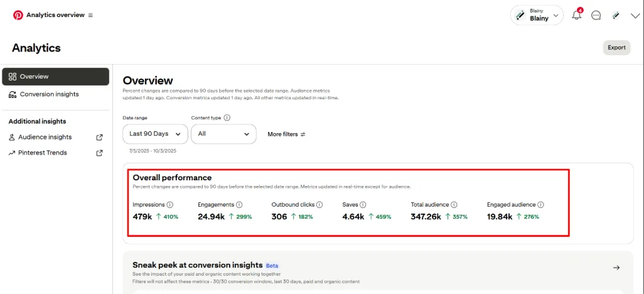Screen dimensions: 644x294
Task: Click the profile avatar icon near the top-right chevron
Action: (x=615, y=15)
